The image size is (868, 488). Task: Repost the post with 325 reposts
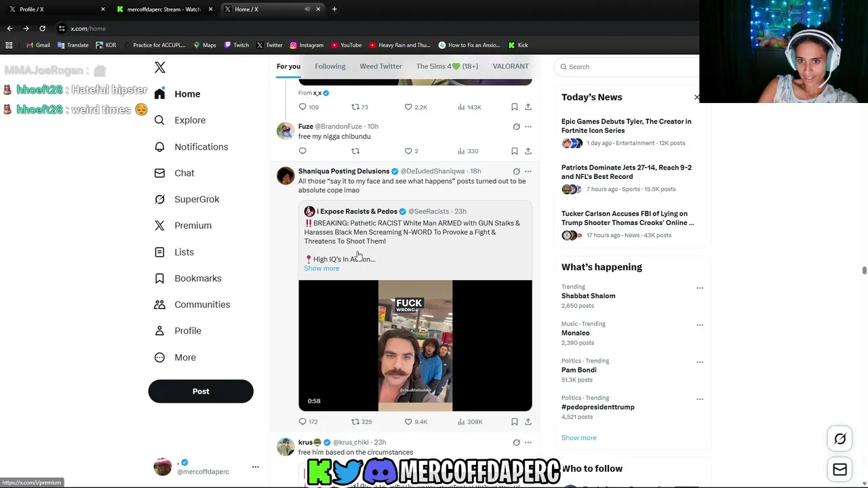361,422
